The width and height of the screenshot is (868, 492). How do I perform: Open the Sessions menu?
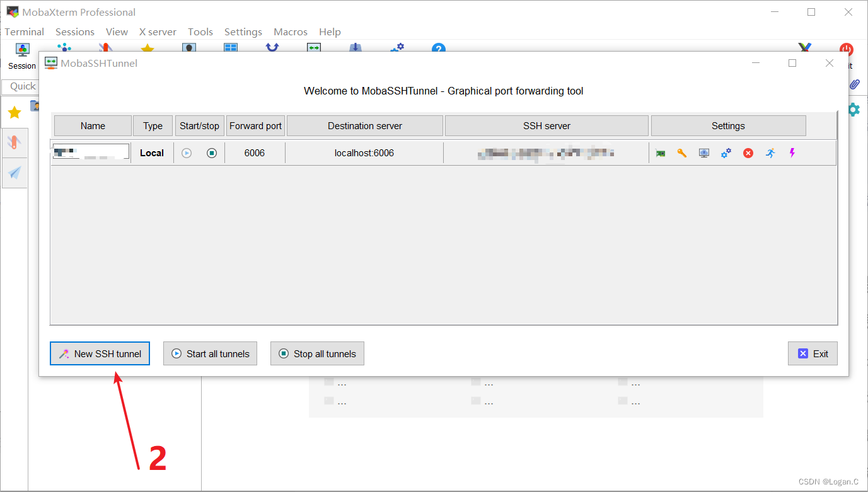tap(75, 31)
